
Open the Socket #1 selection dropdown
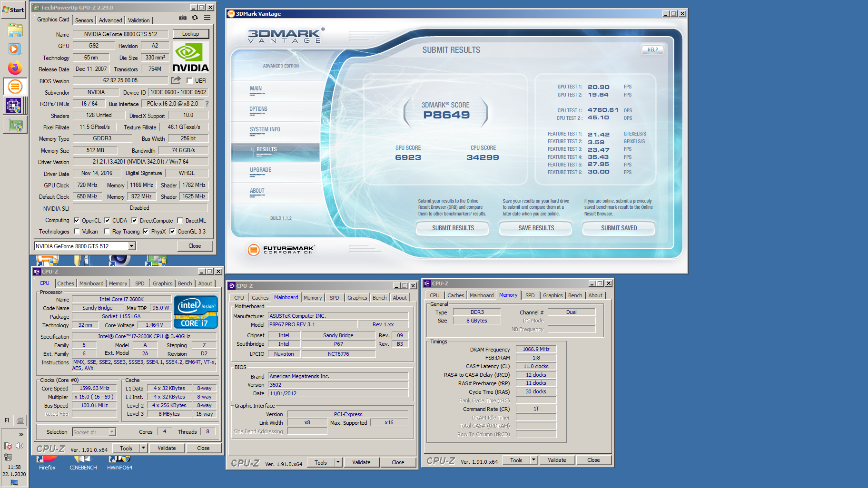[x=112, y=432]
